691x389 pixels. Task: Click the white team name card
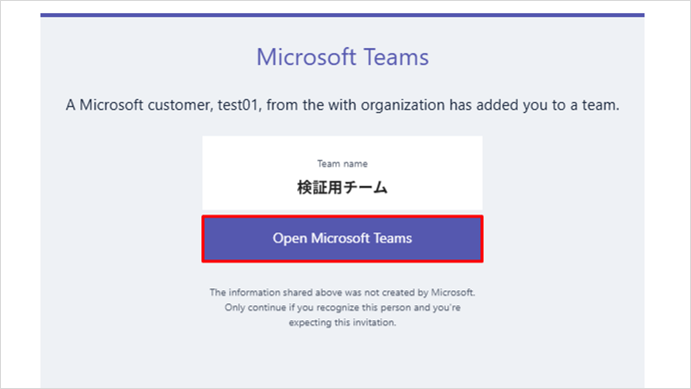point(342,173)
